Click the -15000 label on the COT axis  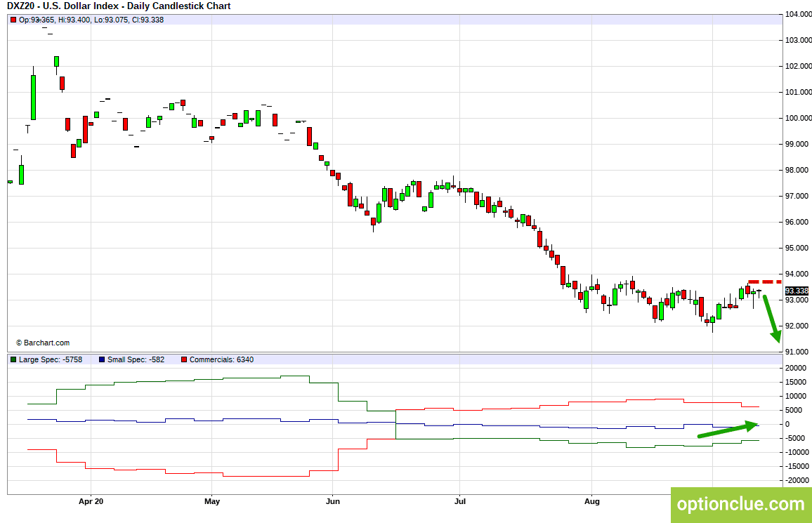[x=797, y=466]
